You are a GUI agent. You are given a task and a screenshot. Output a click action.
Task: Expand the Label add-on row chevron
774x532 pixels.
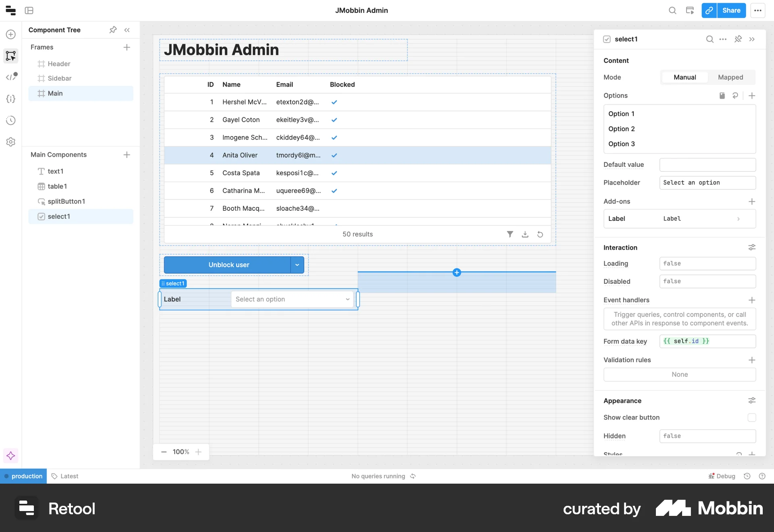tap(739, 218)
